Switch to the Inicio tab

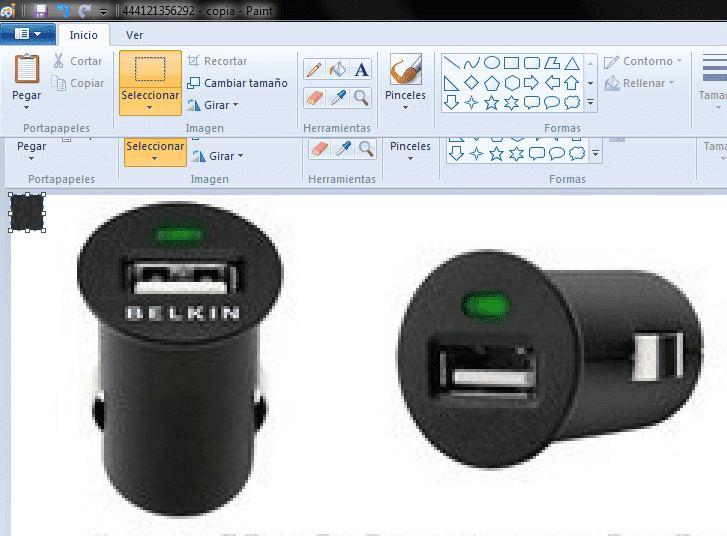[83, 35]
